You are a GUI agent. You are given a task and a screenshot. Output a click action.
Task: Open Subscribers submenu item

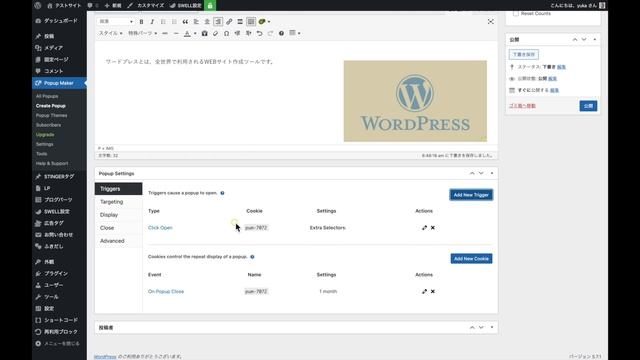[48, 125]
